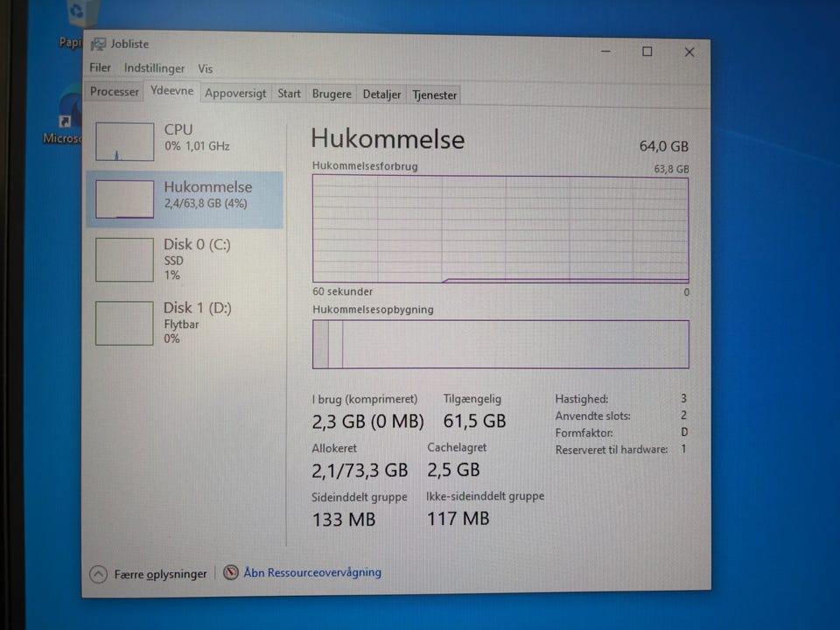
Task: Maximize the Jobliste window
Action: [647, 52]
